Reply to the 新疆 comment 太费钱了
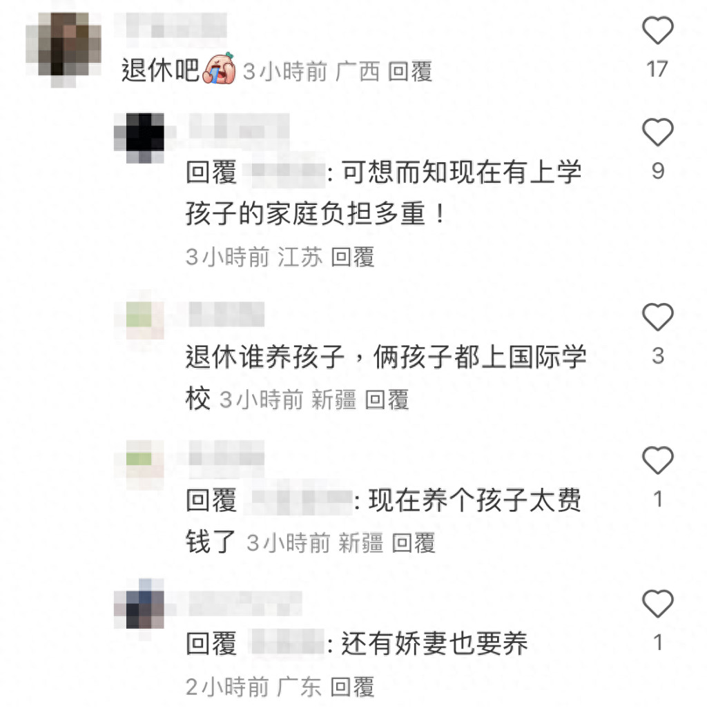 click(414, 543)
